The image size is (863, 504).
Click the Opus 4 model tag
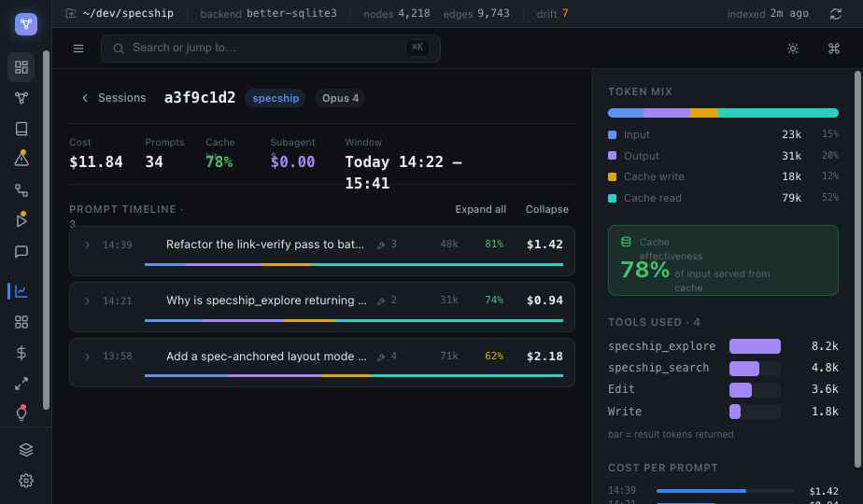click(x=340, y=98)
